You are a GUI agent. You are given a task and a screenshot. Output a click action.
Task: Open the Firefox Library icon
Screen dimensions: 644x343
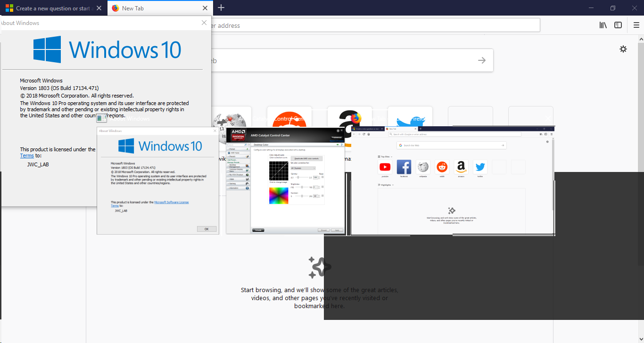(603, 25)
